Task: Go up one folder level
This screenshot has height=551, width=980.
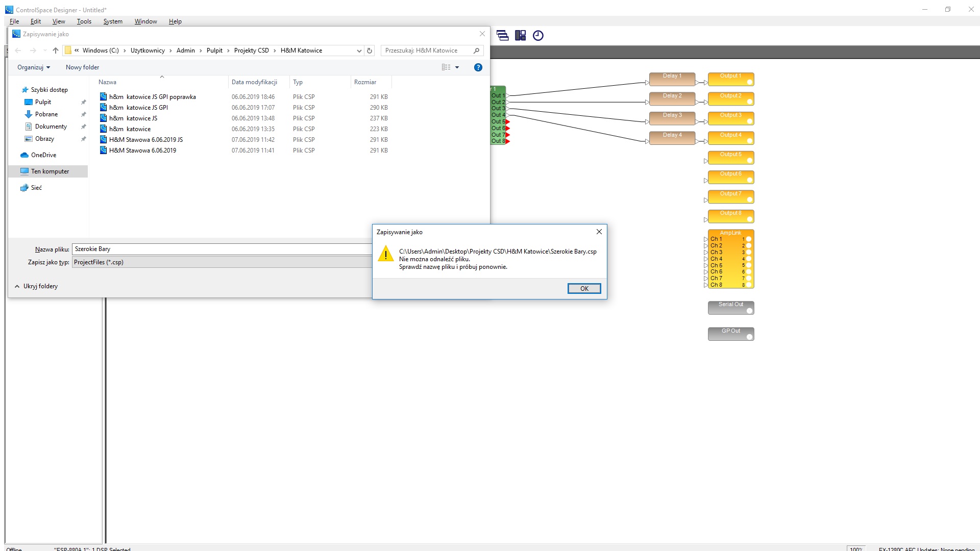Action: click(56, 51)
